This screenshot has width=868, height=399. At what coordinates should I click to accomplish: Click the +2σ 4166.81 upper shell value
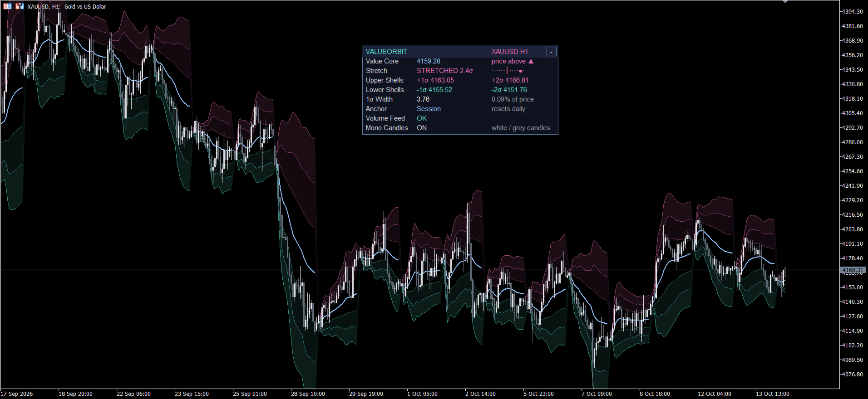(x=510, y=80)
